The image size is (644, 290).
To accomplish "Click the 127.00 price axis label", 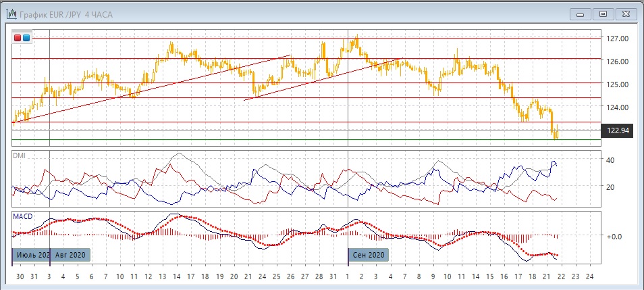I will pos(618,39).
